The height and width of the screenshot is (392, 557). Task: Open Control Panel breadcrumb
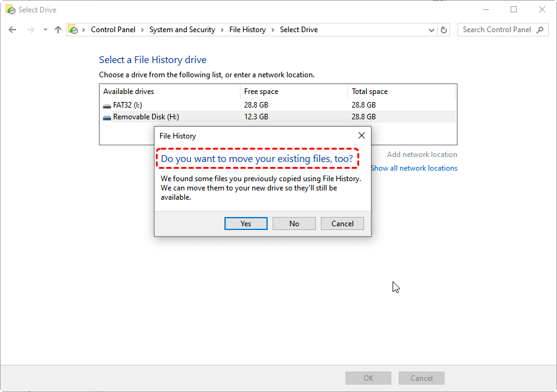click(113, 30)
